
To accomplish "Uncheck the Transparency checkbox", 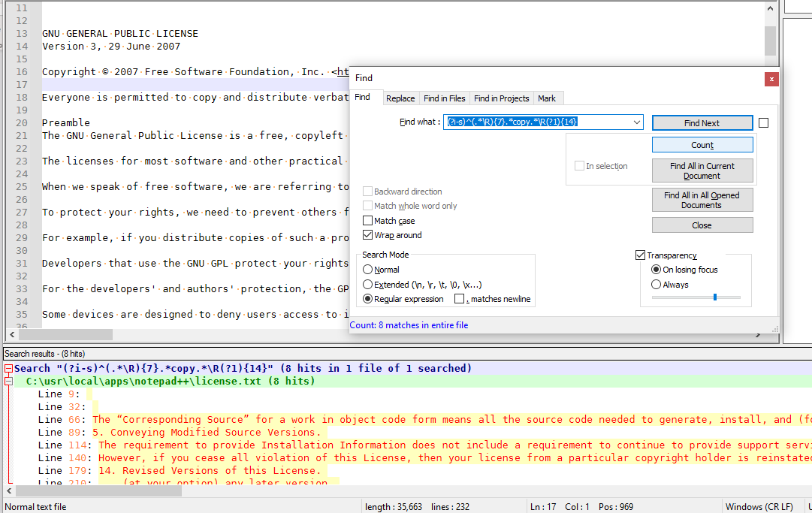I will coord(640,255).
